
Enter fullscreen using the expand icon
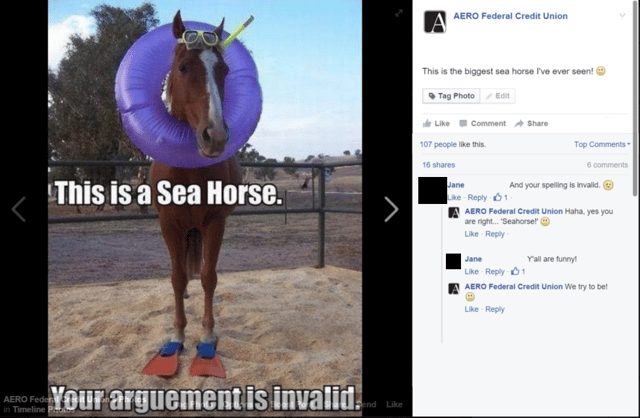coord(398,13)
